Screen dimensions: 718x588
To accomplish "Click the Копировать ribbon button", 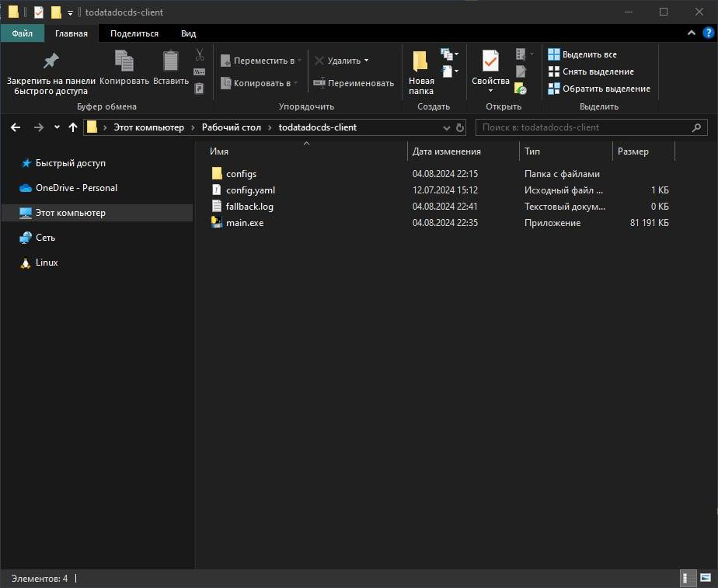I will pyautogui.click(x=124, y=68).
